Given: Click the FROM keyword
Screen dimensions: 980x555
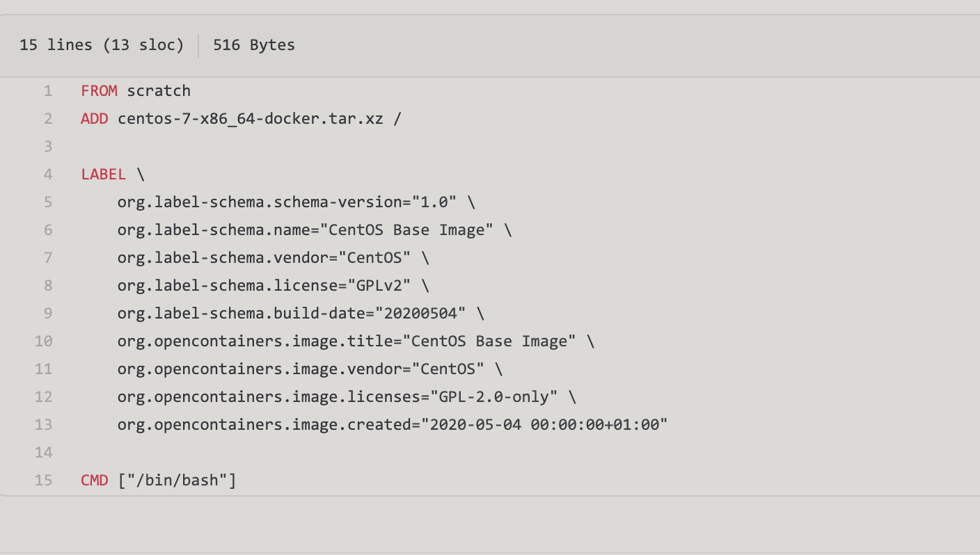Looking at the screenshot, I should 99,91.
